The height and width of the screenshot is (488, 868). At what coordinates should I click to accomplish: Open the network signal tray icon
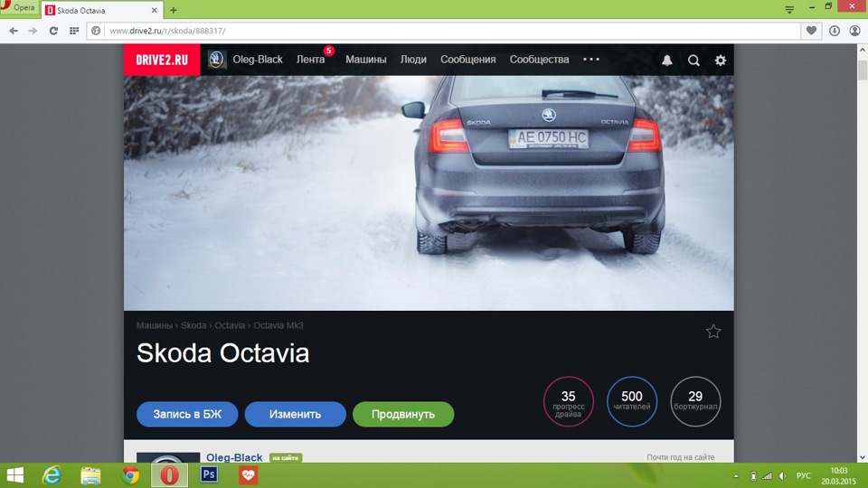tap(768, 476)
